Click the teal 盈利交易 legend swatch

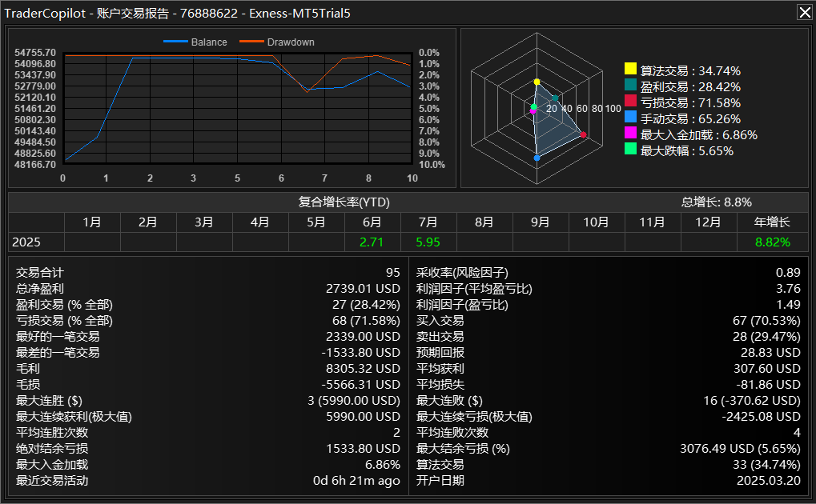coord(630,85)
